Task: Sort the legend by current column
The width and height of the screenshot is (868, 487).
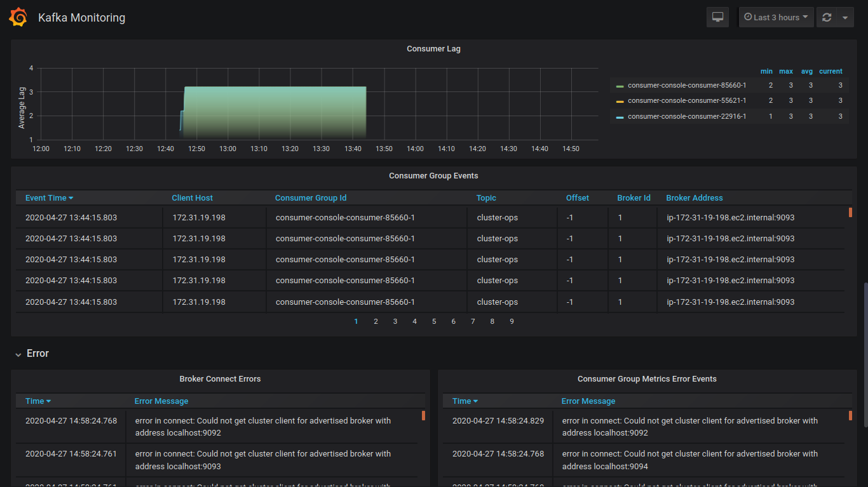Action: point(830,71)
